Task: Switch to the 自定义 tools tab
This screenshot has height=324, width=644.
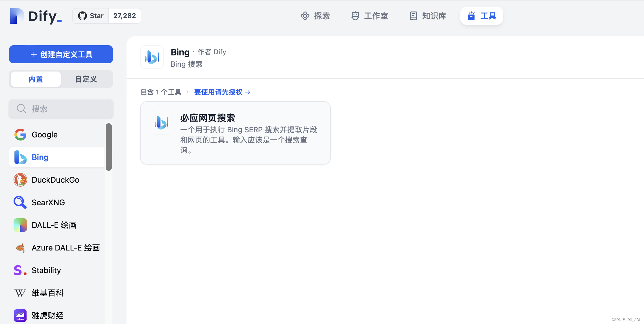Action: click(x=86, y=79)
